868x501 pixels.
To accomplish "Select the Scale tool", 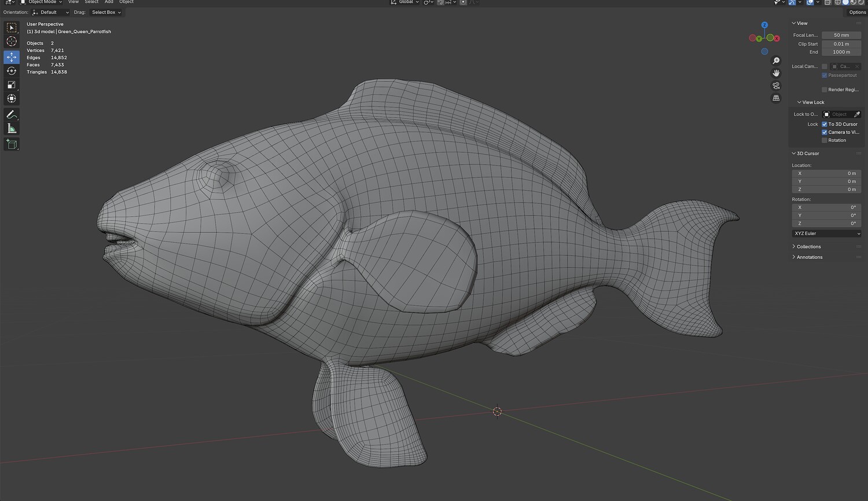I will 12,85.
